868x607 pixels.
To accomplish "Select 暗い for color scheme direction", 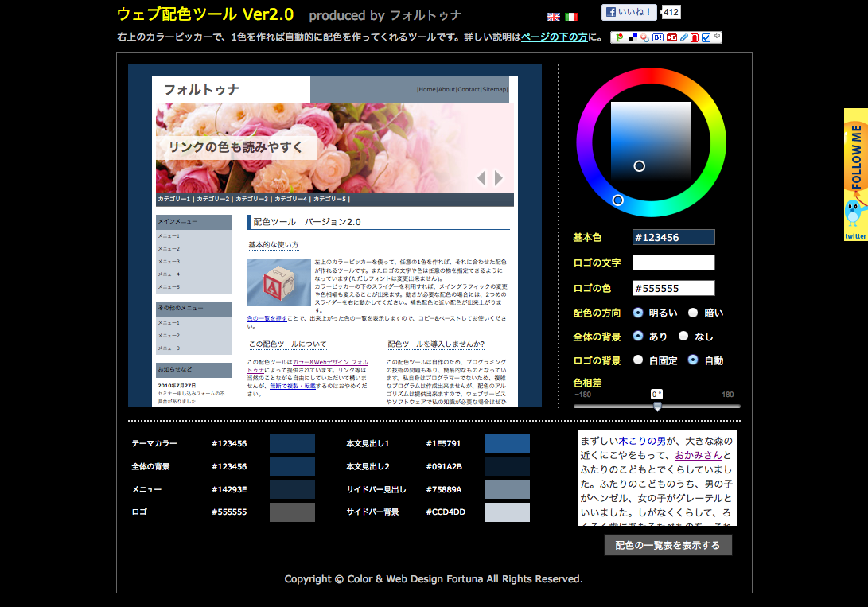I will click(693, 313).
